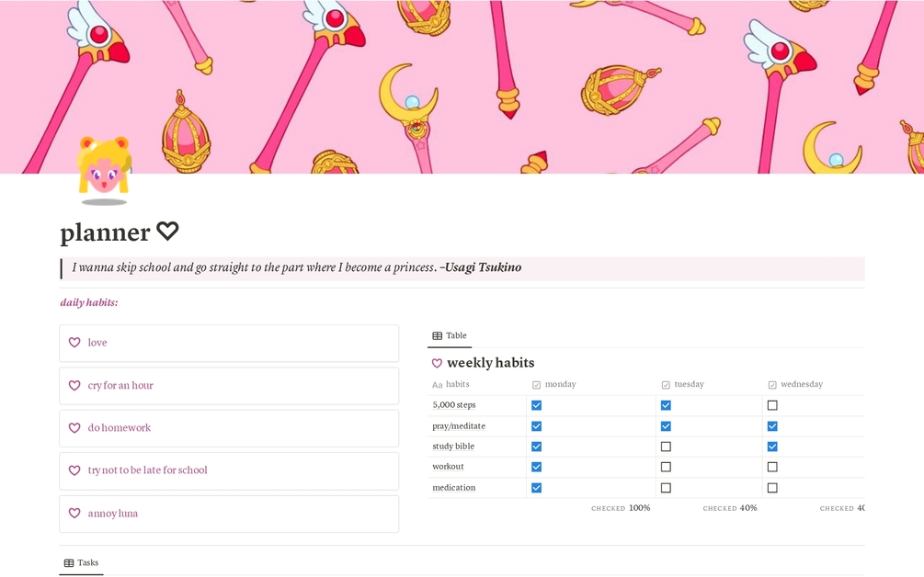Uncheck monday for workout
Viewport: 924px width, 577px height.
pyautogui.click(x=536, y=467)
